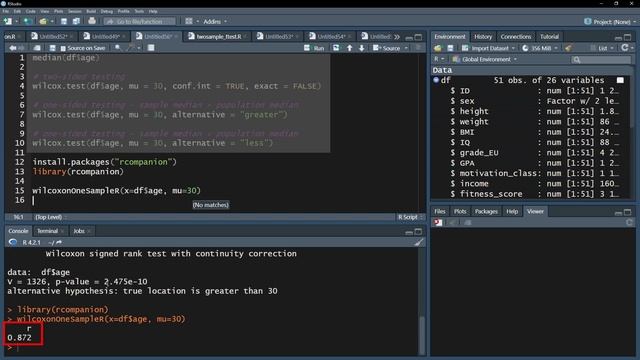This screenshot has height=360, width=640.
Task: Clear the Viewer pane with its red icon
Action: pyautogui.click(x=438, y=222)
